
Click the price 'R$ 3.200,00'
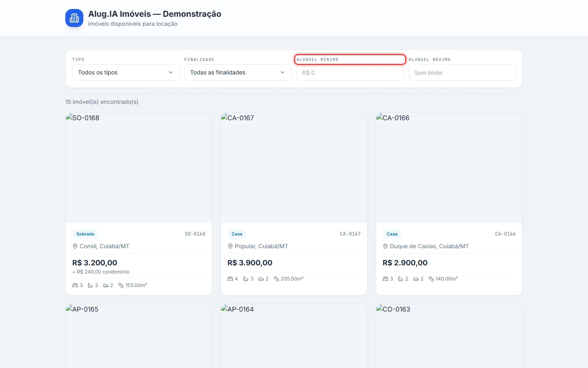tap(95, 263)
